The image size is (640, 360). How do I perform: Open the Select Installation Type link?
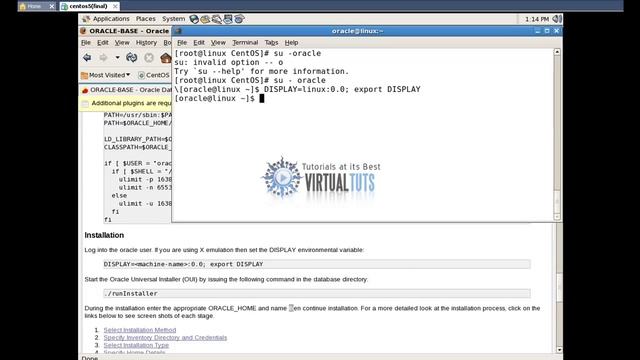click(136, 345)
